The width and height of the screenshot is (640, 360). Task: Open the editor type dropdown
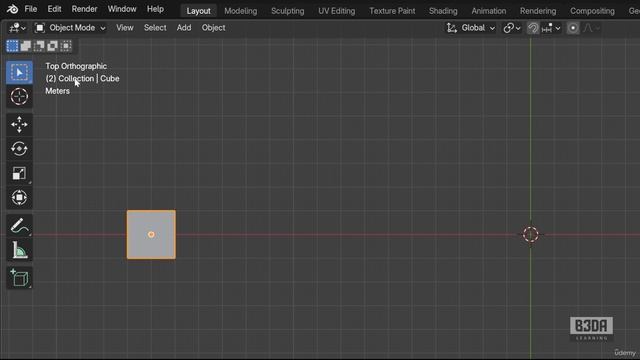[17, 28]
